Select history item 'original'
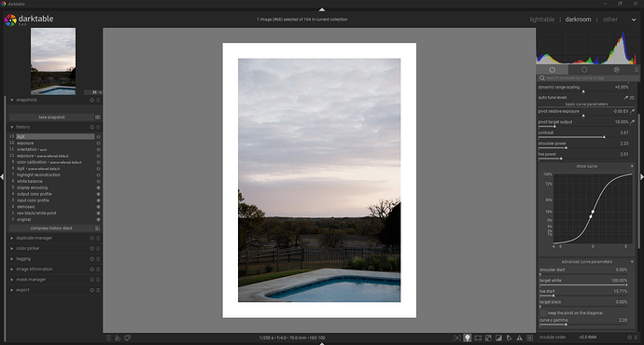Image resolution: width=644 pixels, height=345 pixels. tap(24, 219)
